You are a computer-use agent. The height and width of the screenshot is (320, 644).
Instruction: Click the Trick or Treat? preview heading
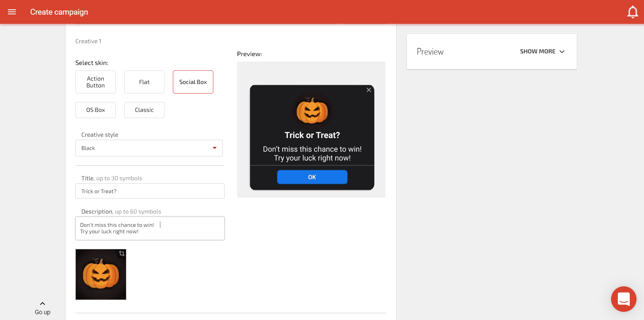tap(312, 135)
